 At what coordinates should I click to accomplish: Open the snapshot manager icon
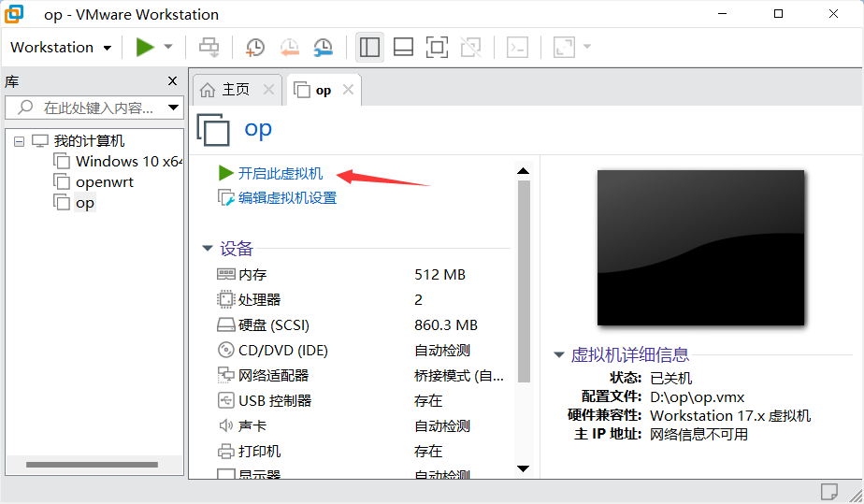[x=324, y=48]
